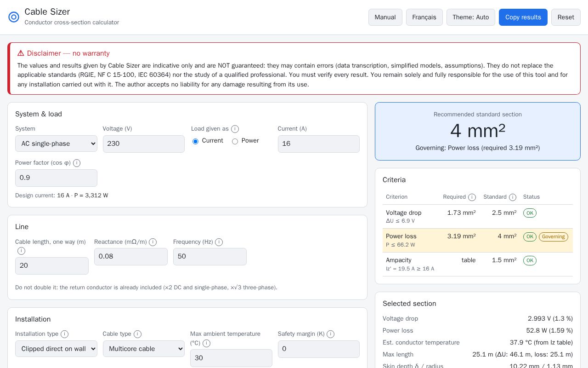Click Copy results

click(523, 17)
